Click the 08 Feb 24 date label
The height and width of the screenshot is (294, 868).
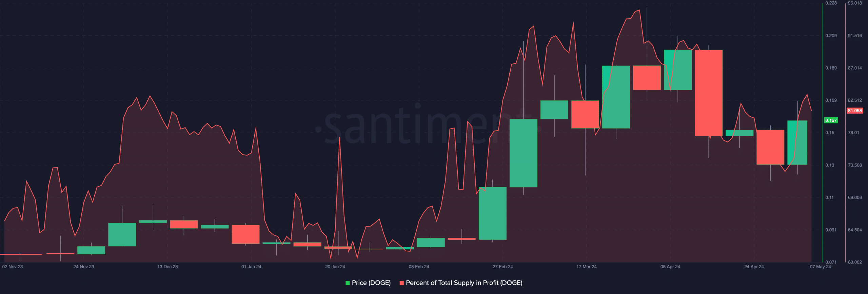pyautogui.click(x=419, y=267)
